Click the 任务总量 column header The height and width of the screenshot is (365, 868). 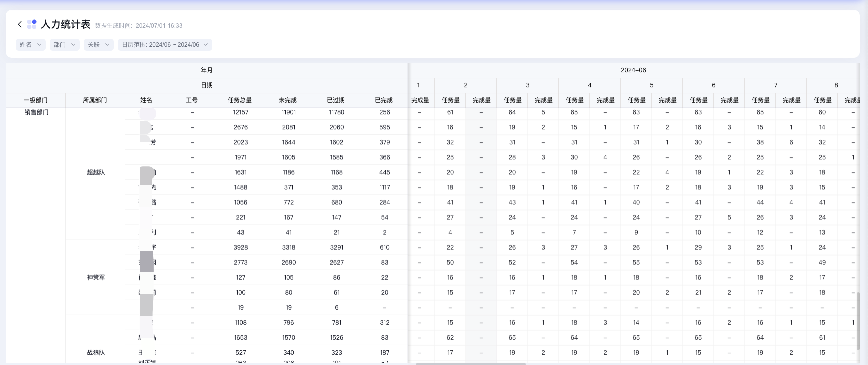click(240, 100)
